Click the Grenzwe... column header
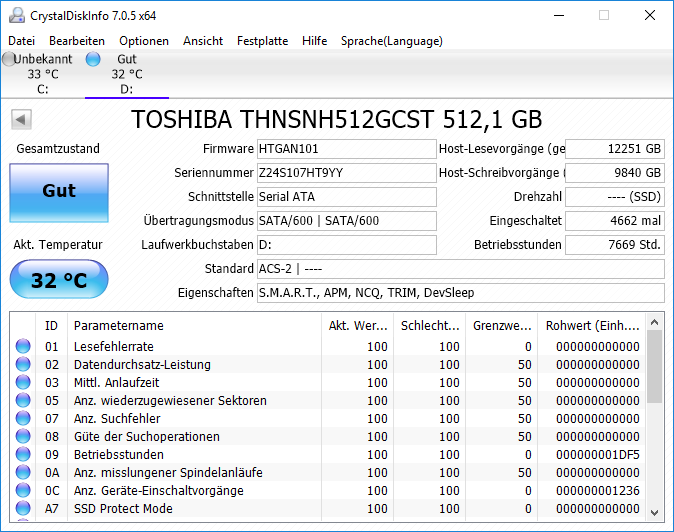The image size is (674, 532). tap(502, 325)
